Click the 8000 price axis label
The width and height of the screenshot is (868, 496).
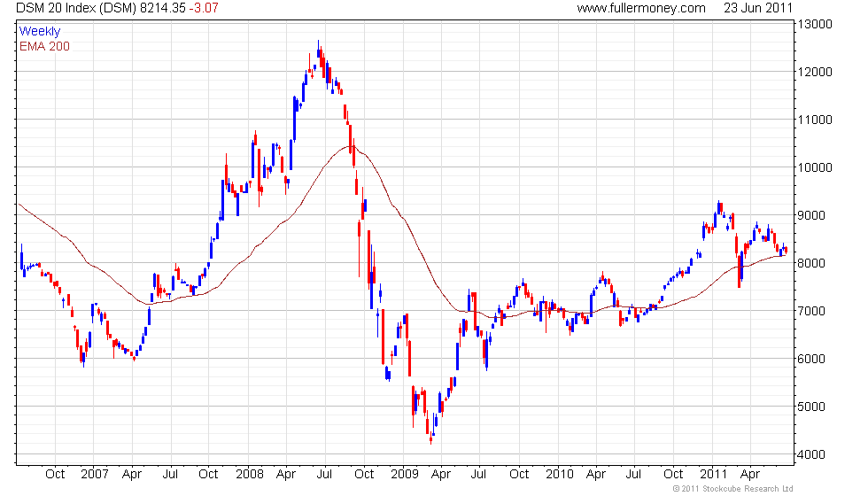811,264
